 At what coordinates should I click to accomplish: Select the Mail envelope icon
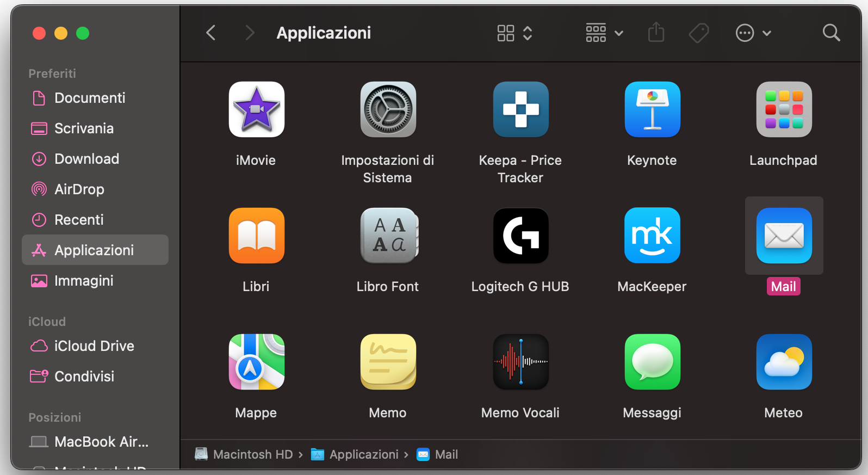click(784, 236)
